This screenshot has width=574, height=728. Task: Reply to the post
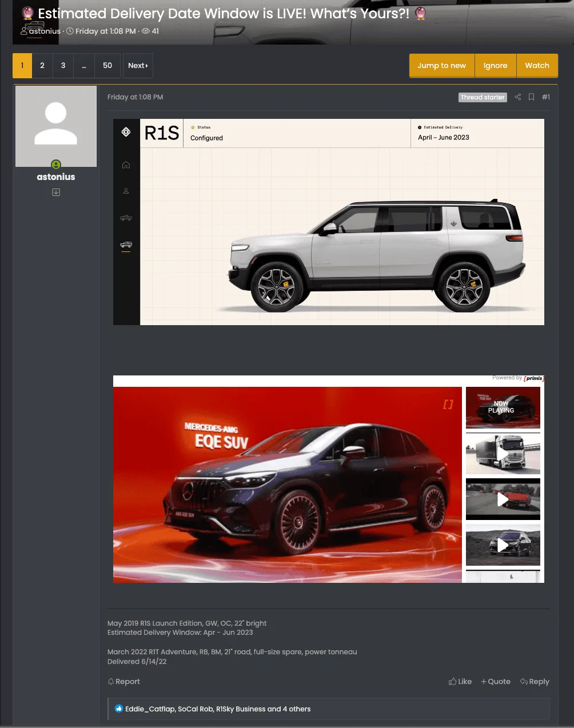(x=535, y=682)
